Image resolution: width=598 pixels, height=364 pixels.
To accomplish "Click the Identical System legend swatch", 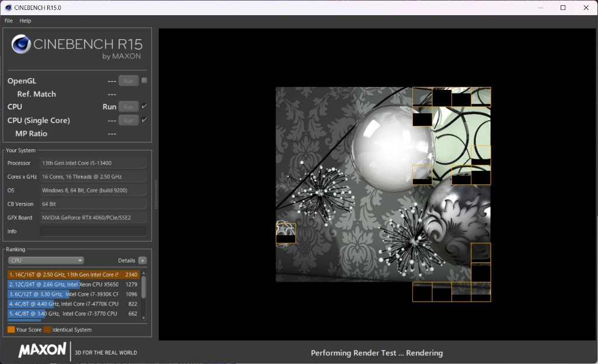I will (47, 330).
